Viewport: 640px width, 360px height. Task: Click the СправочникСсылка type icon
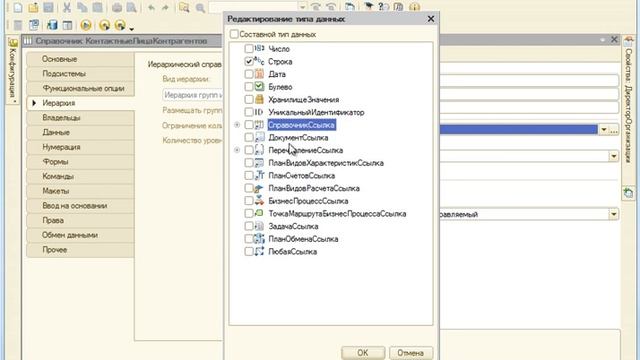tap(259, 125)
